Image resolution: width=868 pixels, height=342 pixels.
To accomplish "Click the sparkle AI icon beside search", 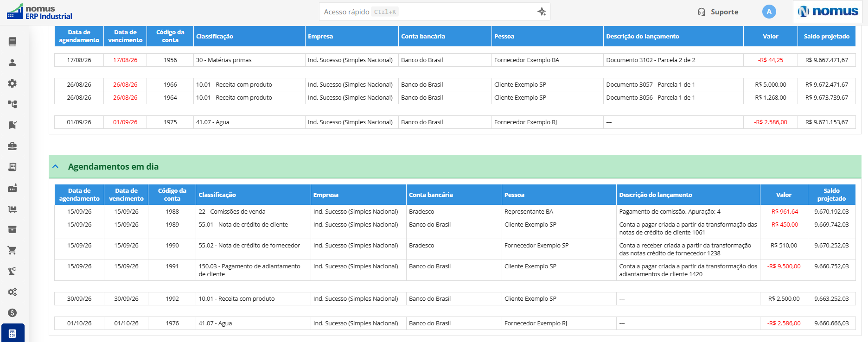I will [x=542, y=12].
